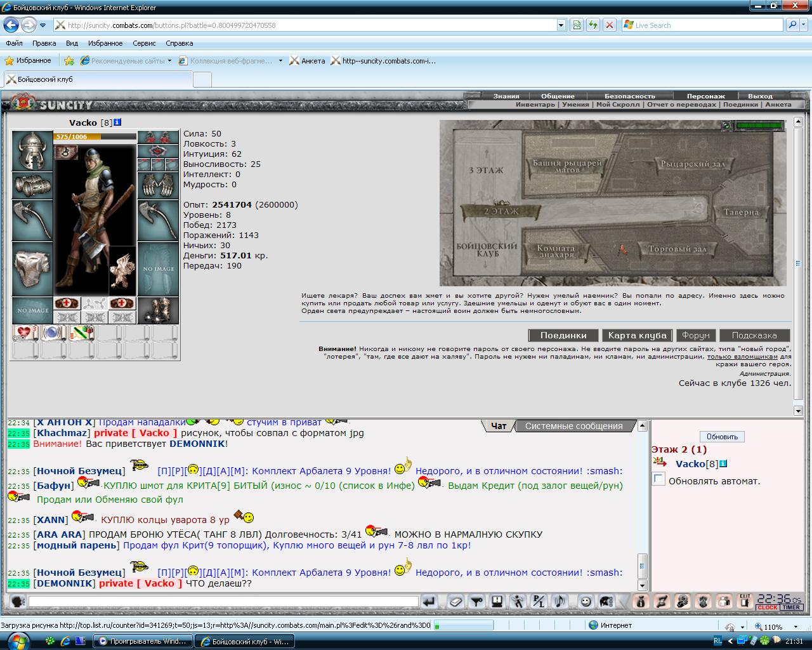
Task: Toggle the sound note icon
Action: [x=560, y=601]
